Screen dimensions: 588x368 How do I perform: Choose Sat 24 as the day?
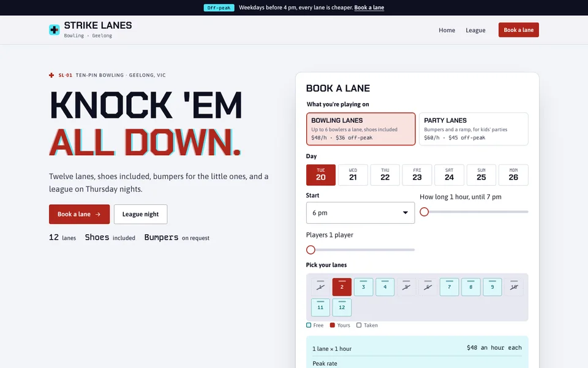pos(449,175)
